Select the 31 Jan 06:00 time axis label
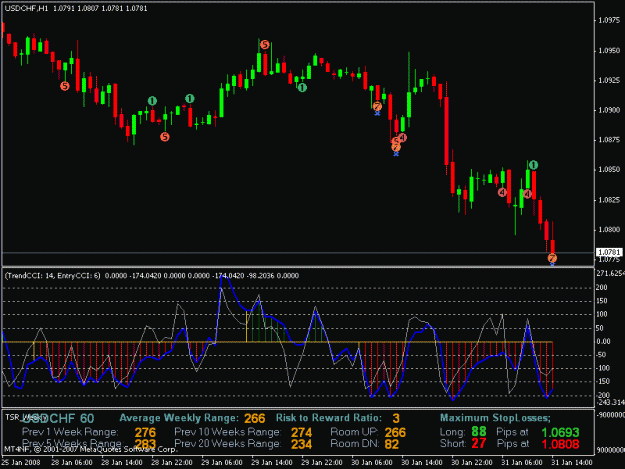This screenshot has width=625, height=469. coord(522,463)
